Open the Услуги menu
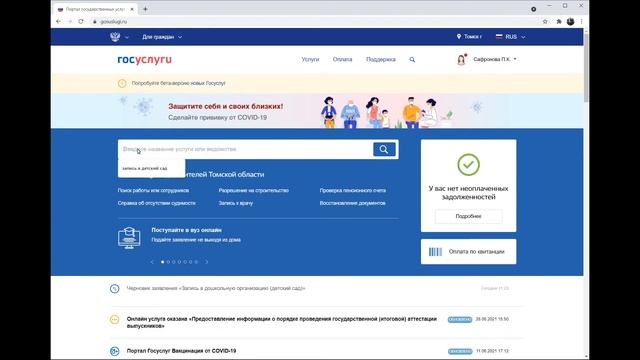Viewport: 640px width, 360px height. click(x=310, y=59)
